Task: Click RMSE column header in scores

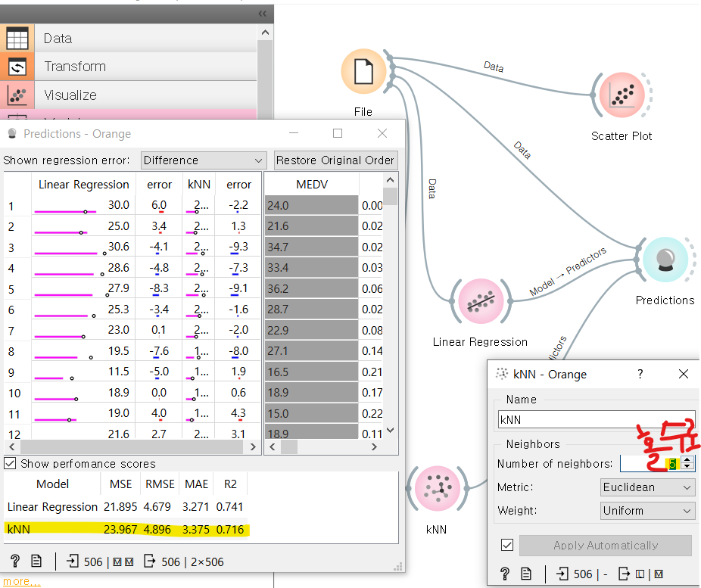Action: [160, 484]
